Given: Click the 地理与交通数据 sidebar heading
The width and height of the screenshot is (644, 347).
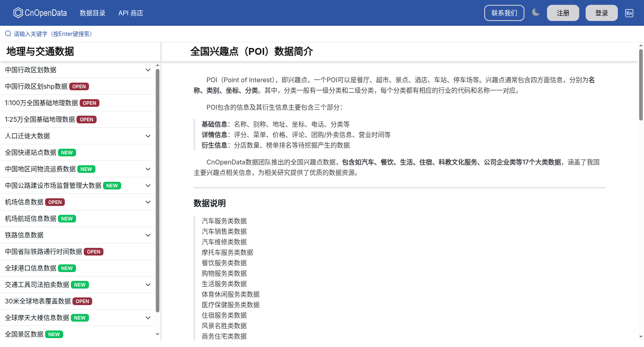Looking at the screenshot, I should (40, 52).
